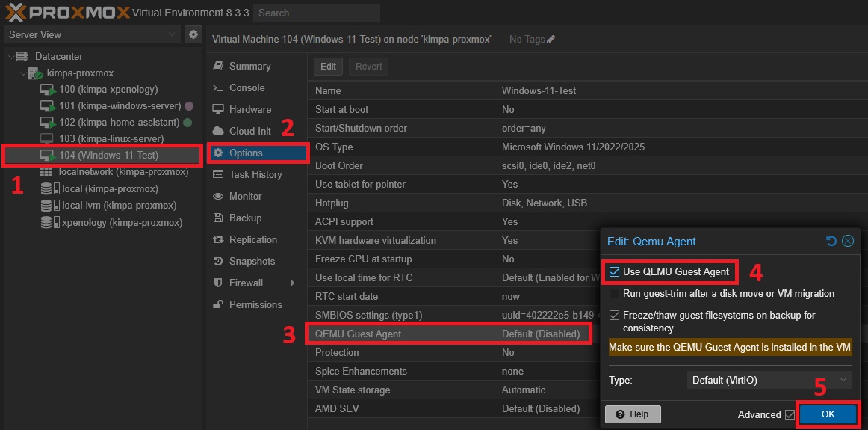Select the 100 (kimpa-xpenology) VM icon
Image resolution: width=868 pixels, height=430 pixels.
pyautogui.click(x=48, y=90)
